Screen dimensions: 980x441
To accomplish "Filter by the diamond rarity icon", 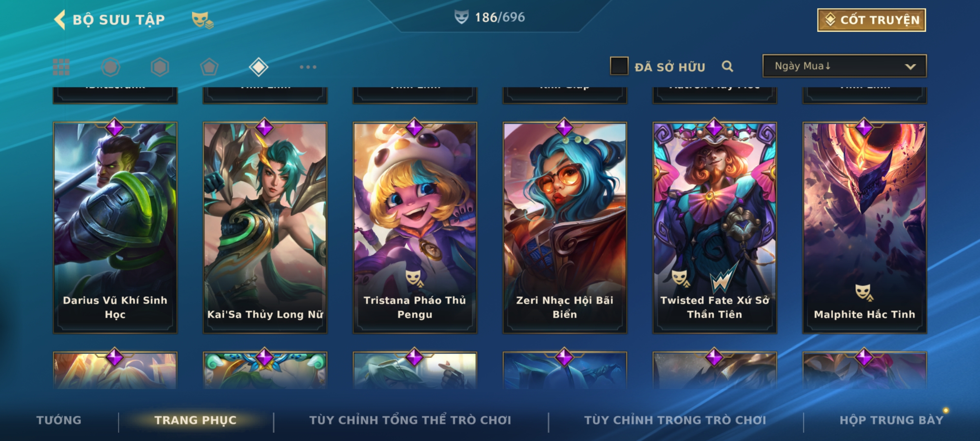I will click(259, 67).
